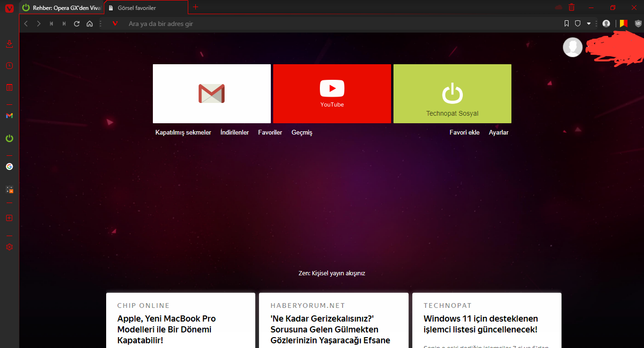The height and width of the screenshot is (348, 644).
Task: Select the Görsel favoriler tab
Action: coord(146,8)
